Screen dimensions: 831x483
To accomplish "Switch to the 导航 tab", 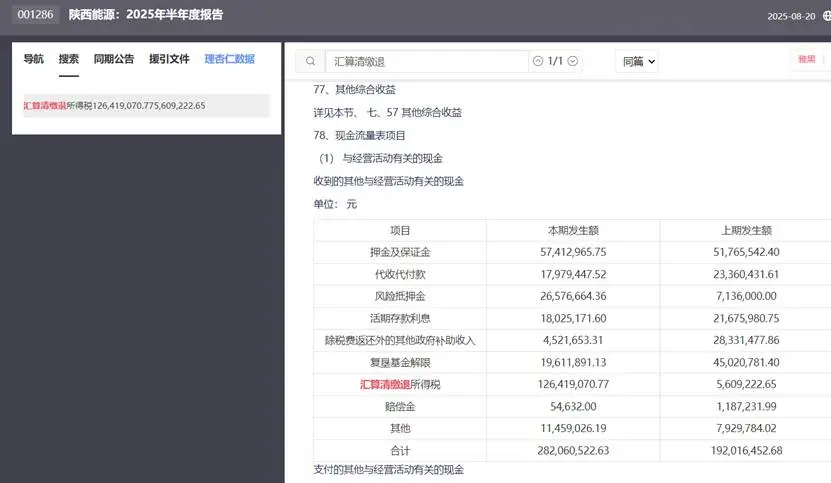I will click(x=33, y=59).
